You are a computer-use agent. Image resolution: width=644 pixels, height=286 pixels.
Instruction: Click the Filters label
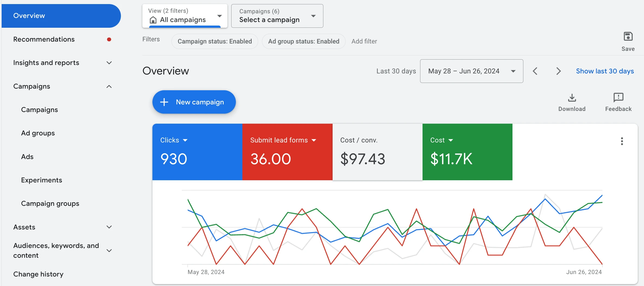coord(151,39)
